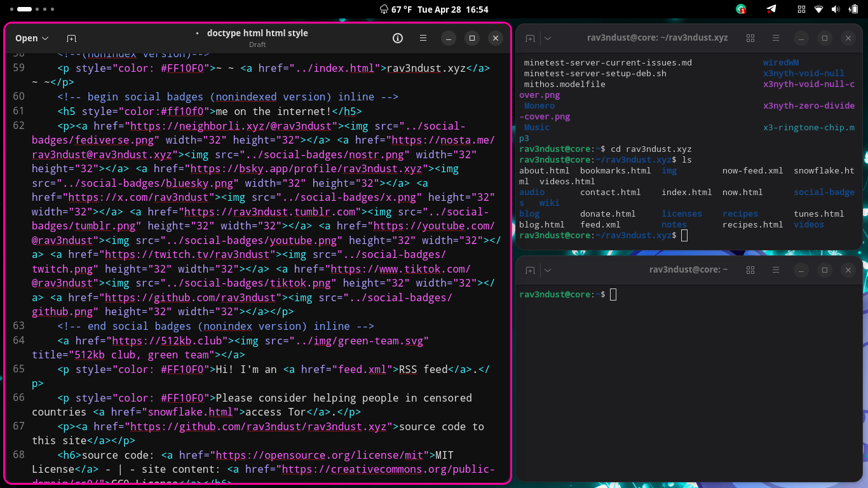
Task: Open the text editor hamburger menu
Action: tap(423, 38)
